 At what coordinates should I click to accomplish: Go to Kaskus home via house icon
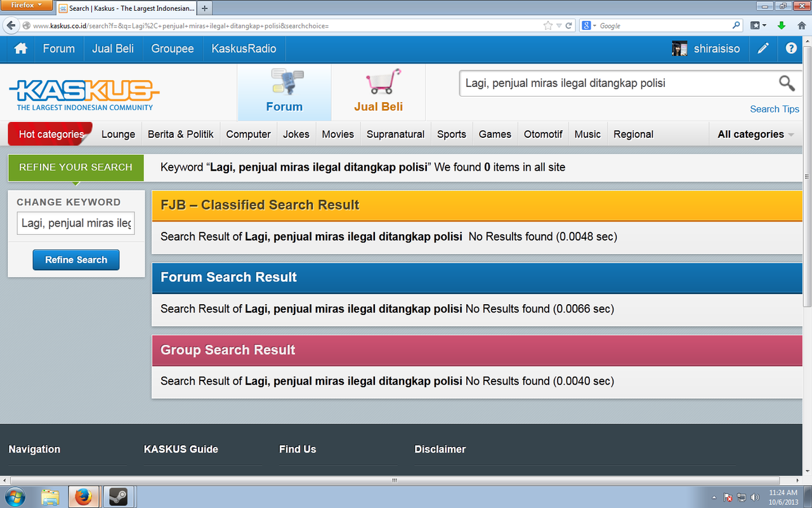pyautogui.click(x=21, y=49)
